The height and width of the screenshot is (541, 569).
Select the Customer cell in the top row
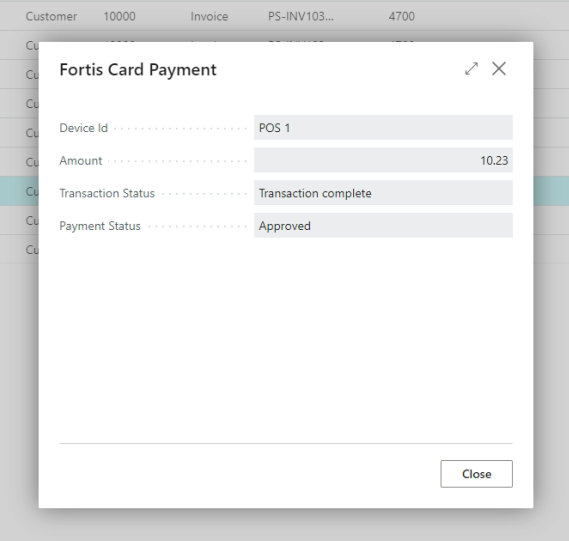pos(51,16)
